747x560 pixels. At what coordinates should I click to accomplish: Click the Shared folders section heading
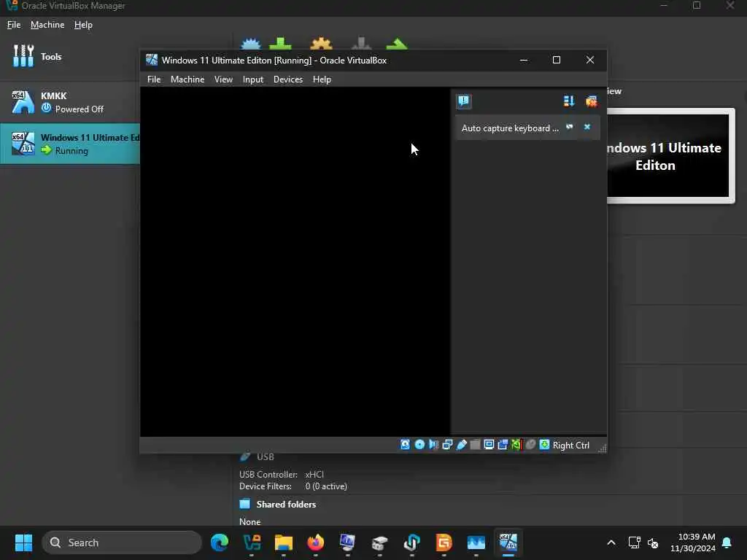tap(286, 505)
